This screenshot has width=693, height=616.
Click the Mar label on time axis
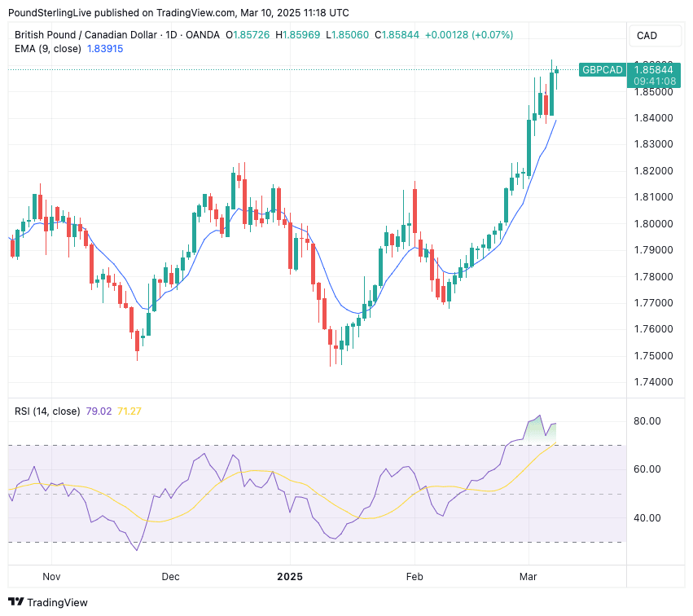click(529, 577)
